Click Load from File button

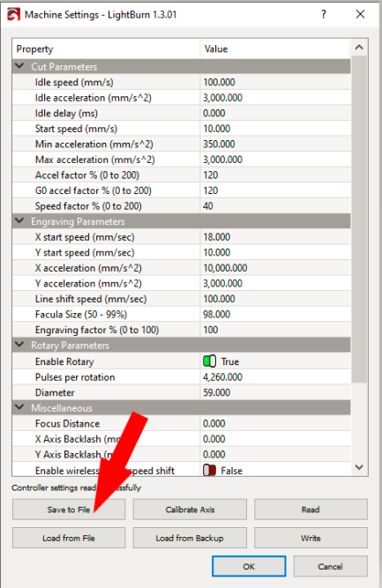pyautogui.click(x=69, y=538)
